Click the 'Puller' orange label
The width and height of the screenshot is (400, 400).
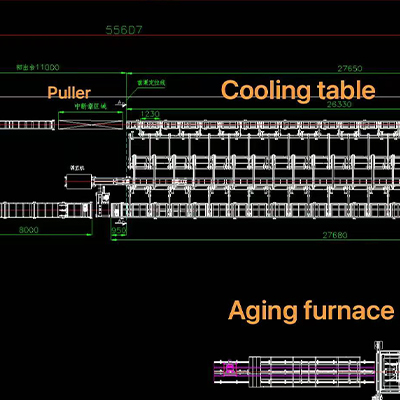coord(69,93)
